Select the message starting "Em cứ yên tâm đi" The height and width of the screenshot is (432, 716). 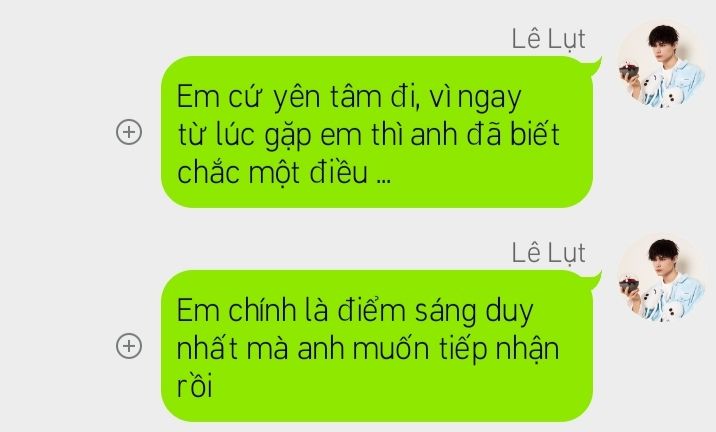tap(377, 132)
